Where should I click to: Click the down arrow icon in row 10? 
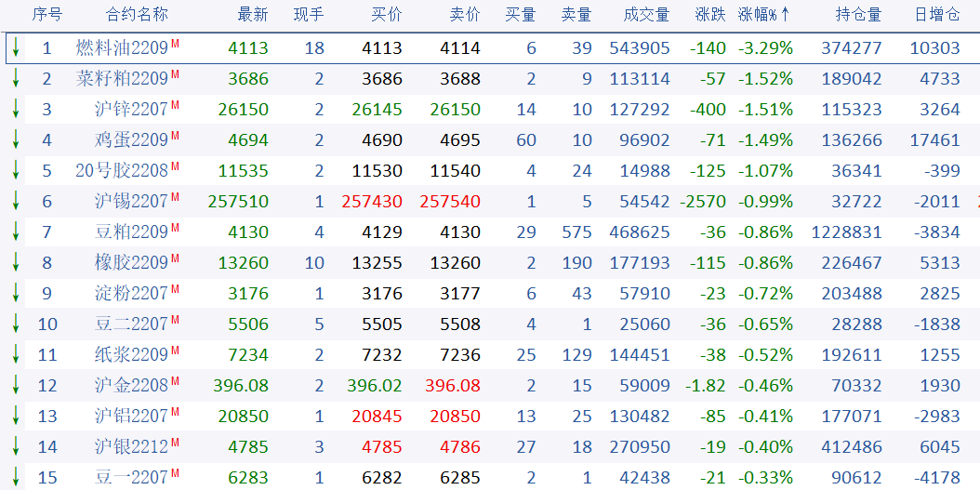(16, 324)
